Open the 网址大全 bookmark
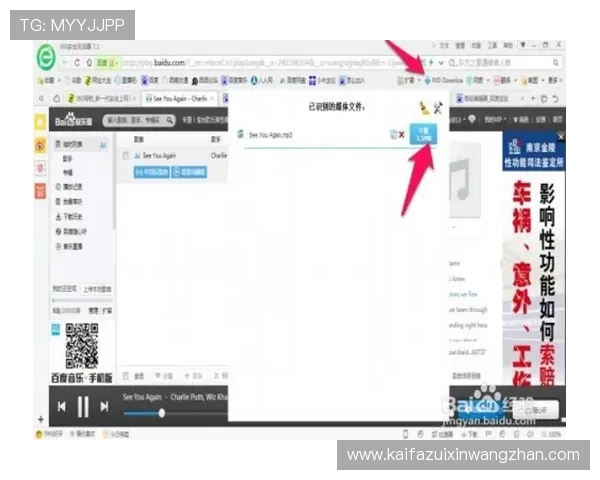Viewport: 600px width, 480px height. tap(98, 80)
